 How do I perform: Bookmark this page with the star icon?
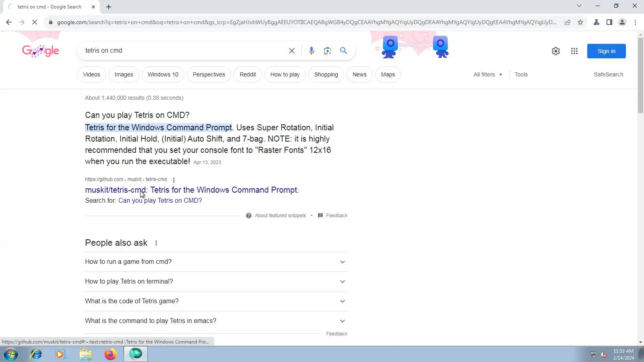[580, 22]
